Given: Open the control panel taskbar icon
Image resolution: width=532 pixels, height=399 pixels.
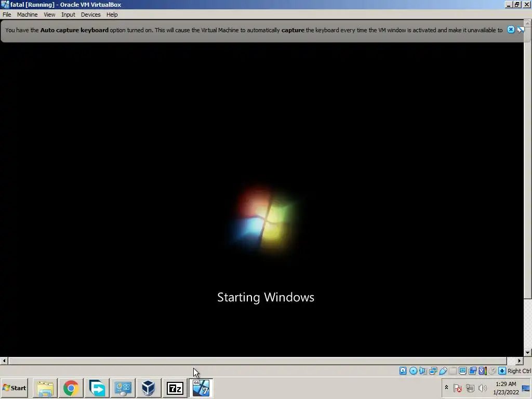Looking at the screenshot, I should [123, 388].
